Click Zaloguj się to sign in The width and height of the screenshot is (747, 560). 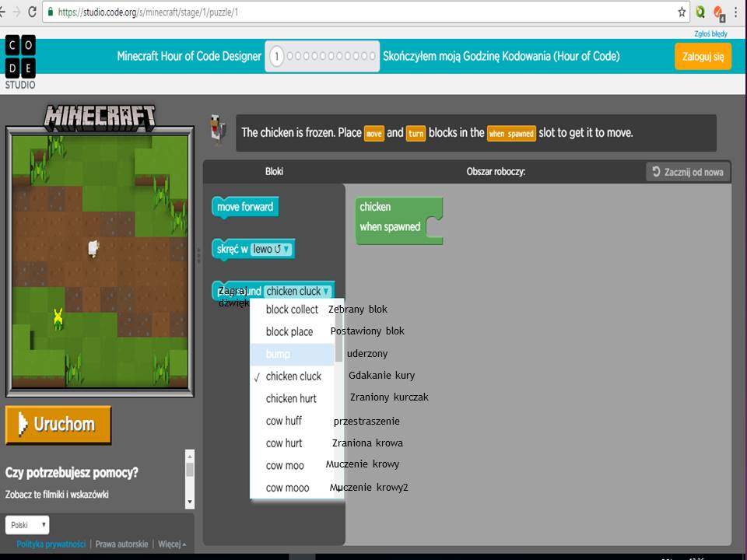703,56
